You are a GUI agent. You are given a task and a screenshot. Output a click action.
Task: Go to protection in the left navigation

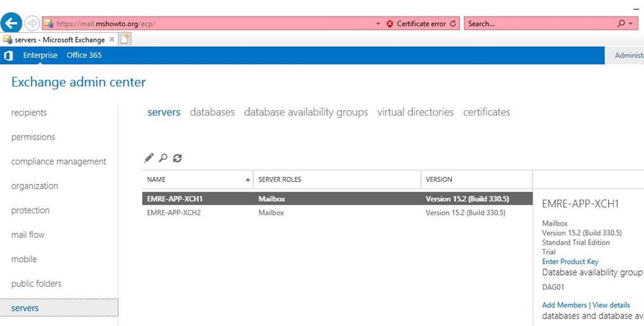[30, 211]
